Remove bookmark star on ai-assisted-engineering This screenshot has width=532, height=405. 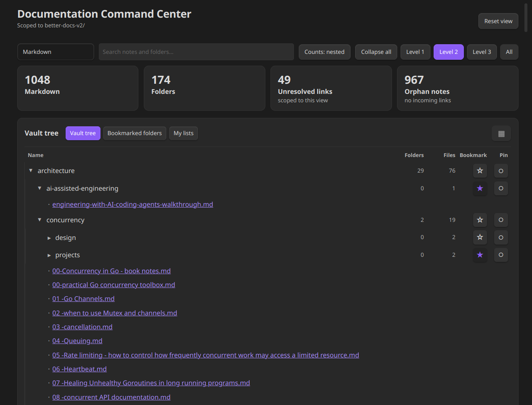480,188
